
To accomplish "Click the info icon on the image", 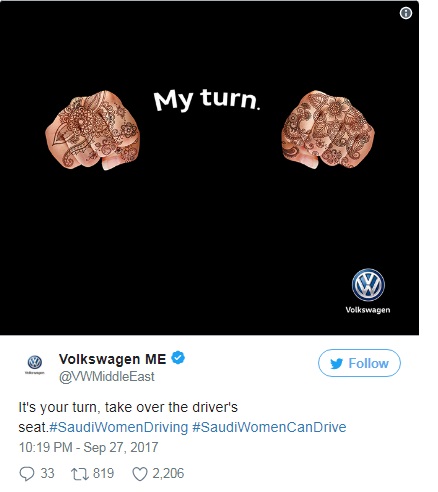I will pyautogui.click(x=405, y=13).
